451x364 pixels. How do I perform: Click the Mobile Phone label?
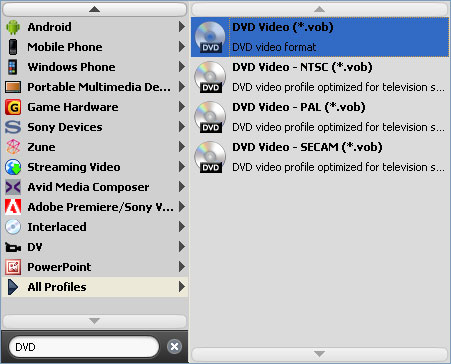[x=65, y=47]
